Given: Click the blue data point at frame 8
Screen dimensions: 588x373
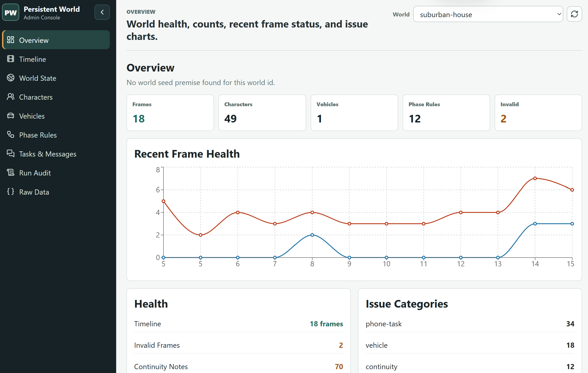Looking at the screenshot, I should 312,235.
